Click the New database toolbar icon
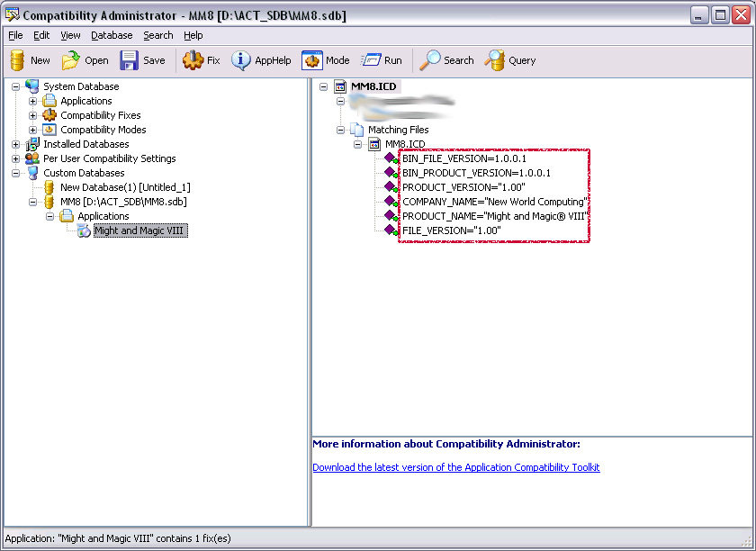Screen dimensions: 756x551 [17, 60]
